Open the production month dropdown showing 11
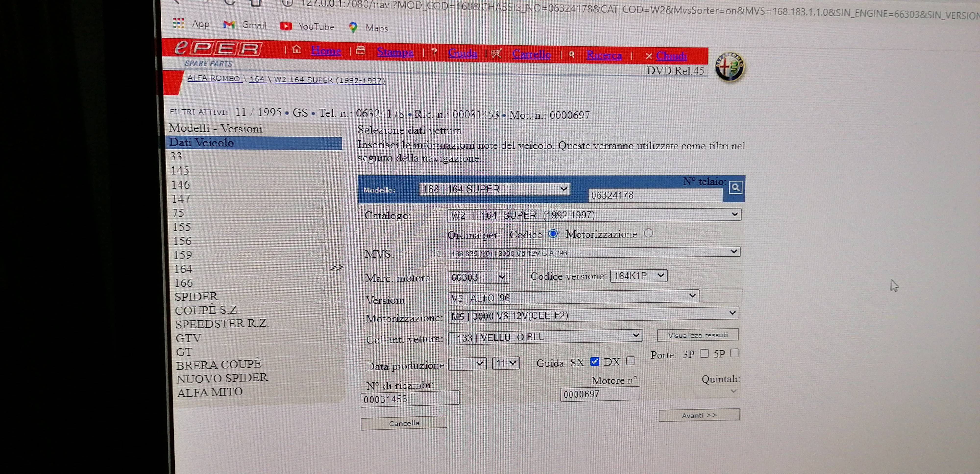The width and height of the screenshot is (980, 474). click(x=506, y=363)
